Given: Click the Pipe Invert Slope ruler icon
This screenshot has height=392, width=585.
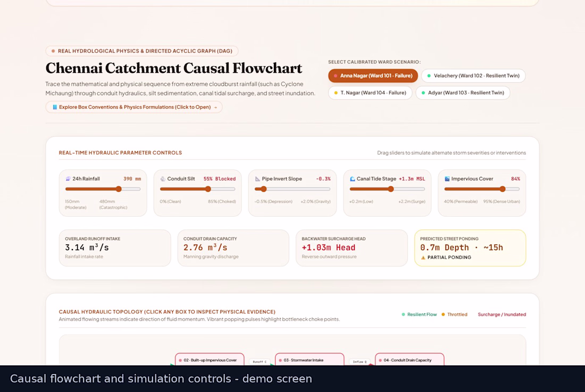Looking at the screenshot, I should click(257, 179).
